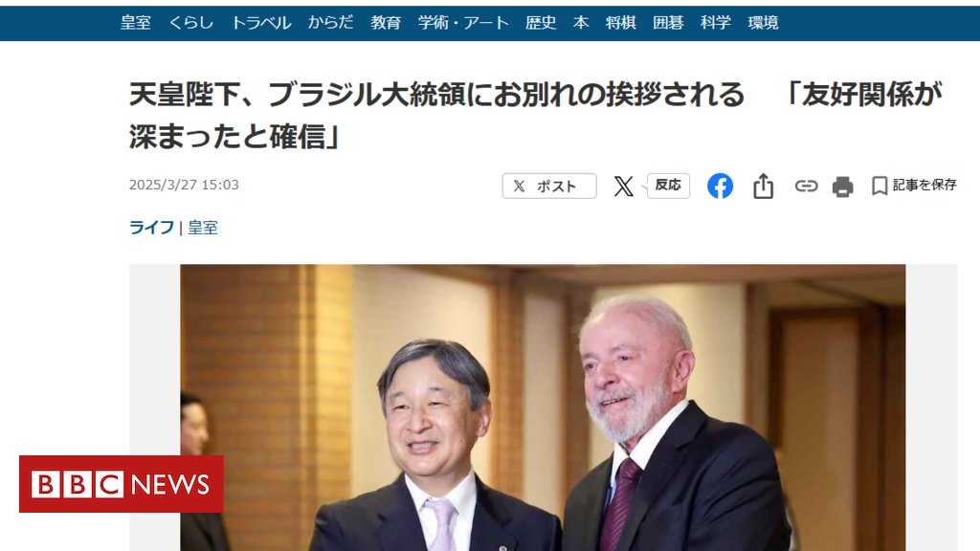Open the からだ nav item

(330, 23)
